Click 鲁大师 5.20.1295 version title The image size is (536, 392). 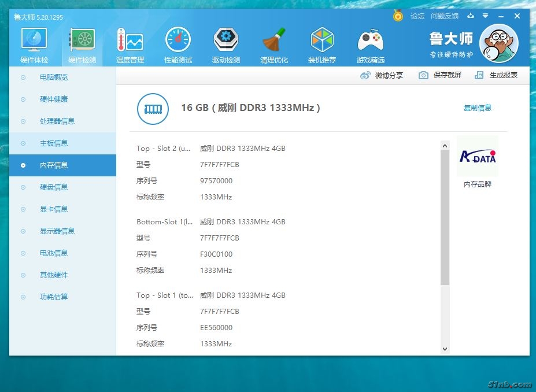pyautogui.click(x=38, y=17)
